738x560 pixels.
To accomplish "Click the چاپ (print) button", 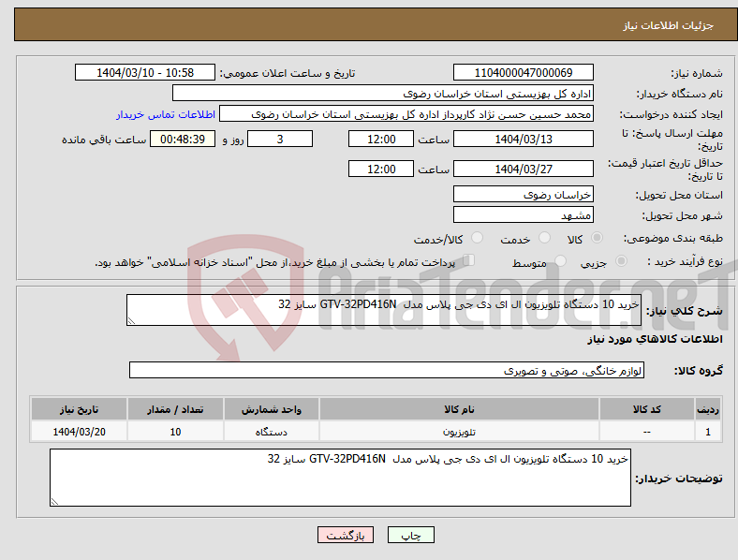I will [x=410, y=535].
